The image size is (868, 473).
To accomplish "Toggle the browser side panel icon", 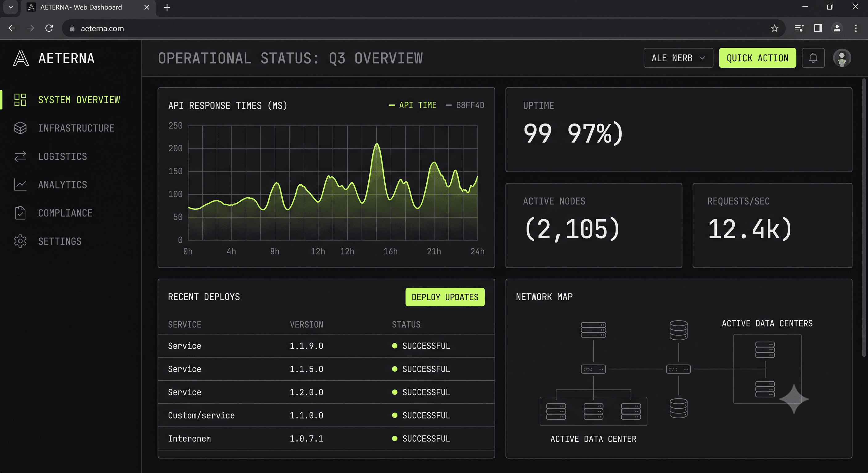I will [x=818, y=28].
